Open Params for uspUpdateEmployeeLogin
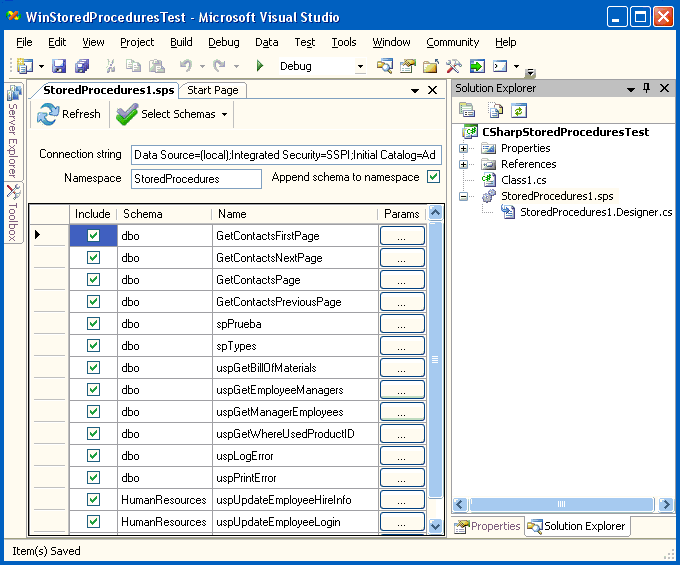The image size is (680, 565). pyautogui.click(x=402, y=522)
